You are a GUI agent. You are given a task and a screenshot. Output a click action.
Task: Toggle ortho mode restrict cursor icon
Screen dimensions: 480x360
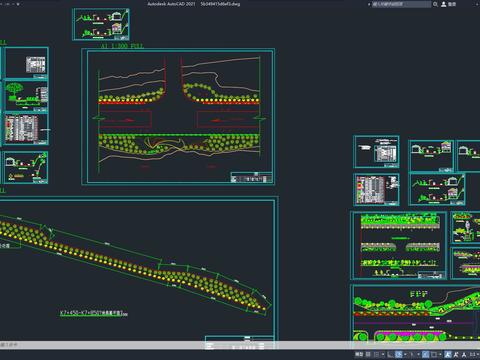390,354
